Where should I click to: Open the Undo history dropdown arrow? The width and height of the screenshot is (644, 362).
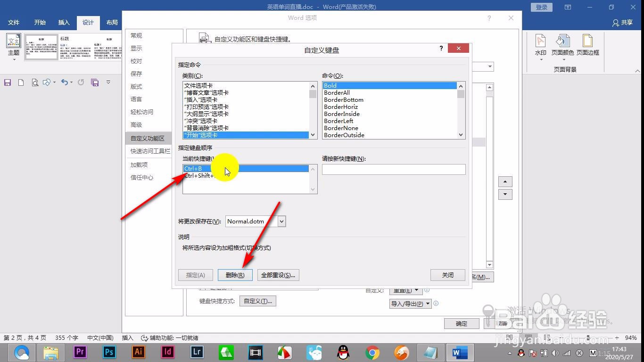pos(71,82)
